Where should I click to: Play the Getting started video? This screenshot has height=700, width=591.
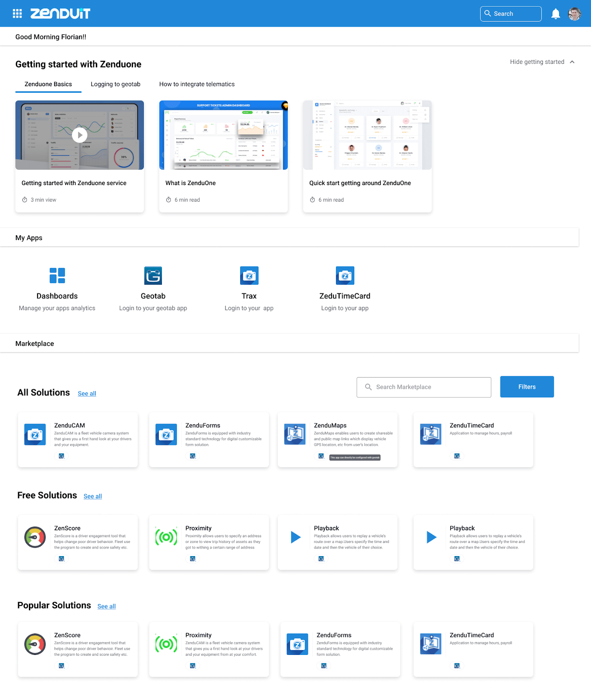point(80,135)
